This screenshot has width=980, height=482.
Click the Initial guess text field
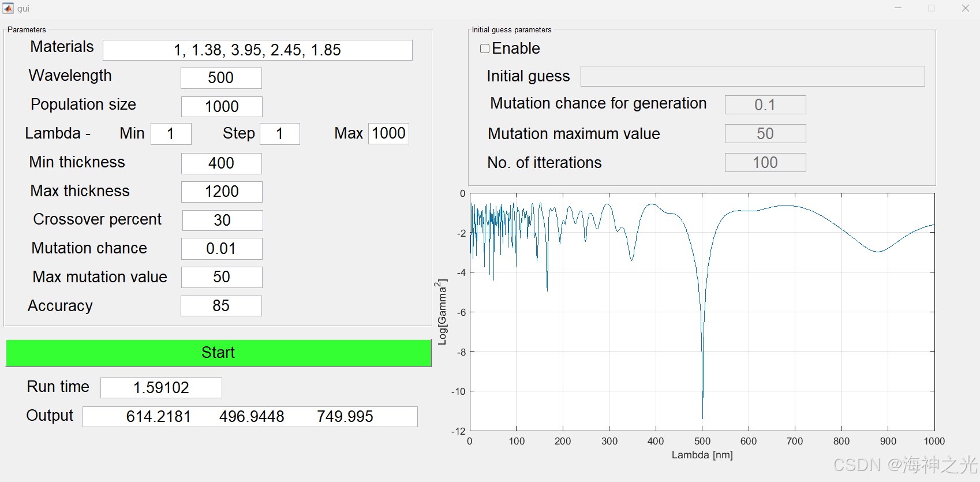click(753, 76)
